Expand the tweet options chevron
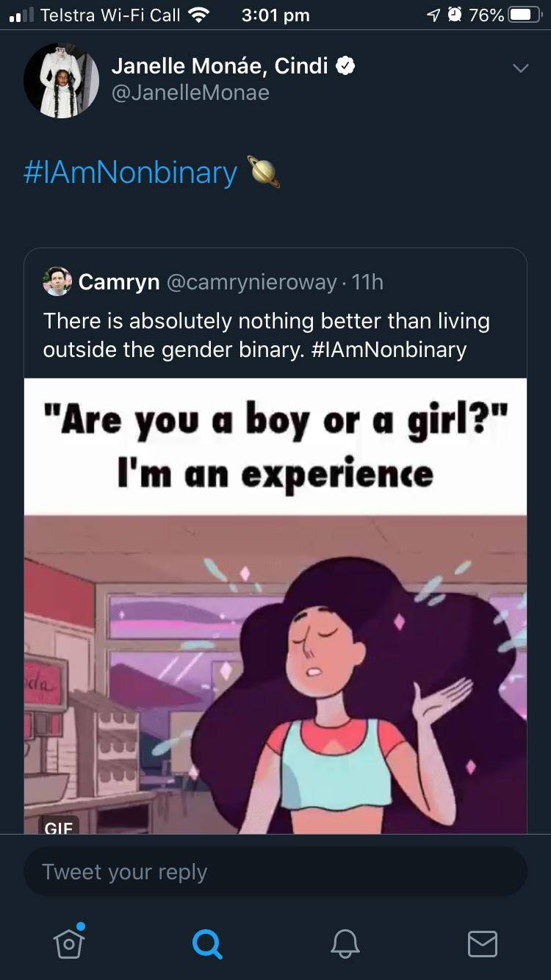Viewport: 551px width, 980px height. [x=520, y=68]
